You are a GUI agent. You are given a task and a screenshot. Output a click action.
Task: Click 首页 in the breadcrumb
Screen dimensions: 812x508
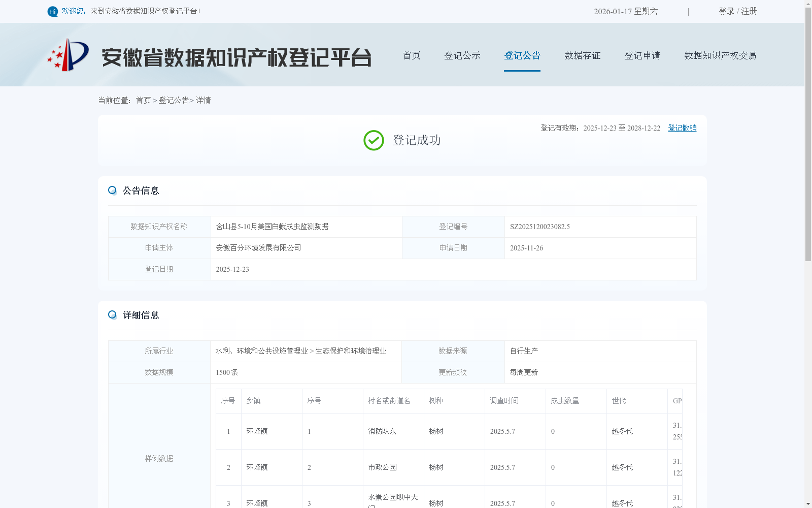[x=144, y=100]
